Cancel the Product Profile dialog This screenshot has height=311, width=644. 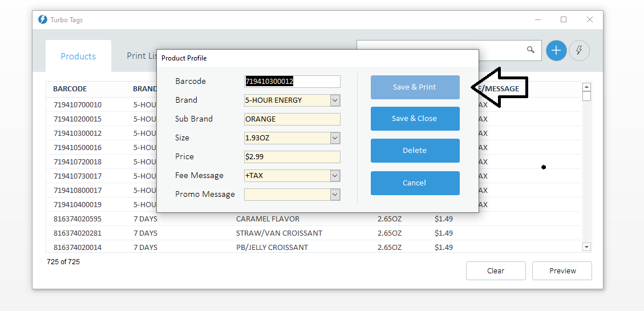[415, 183]
